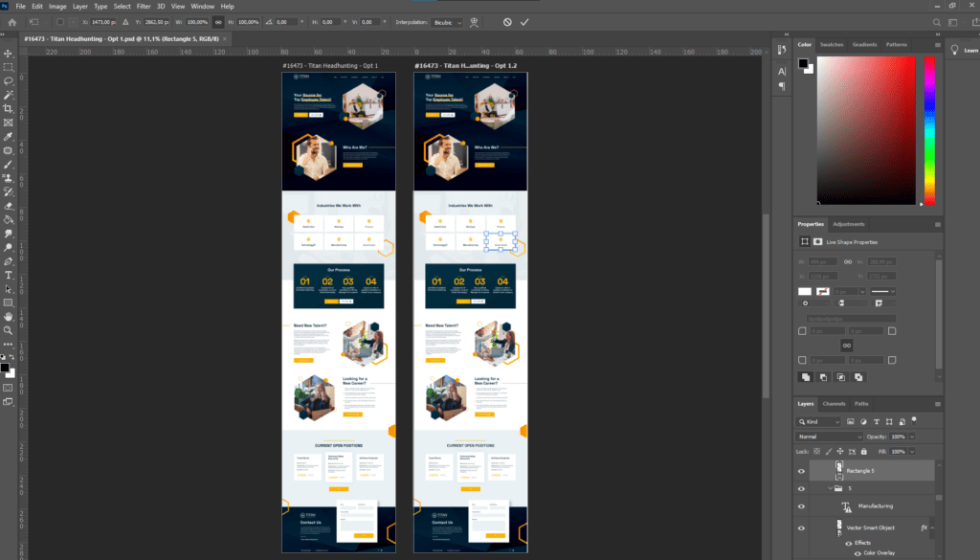Select the Crop tool
Viewport: 980px width, 560px height.
pos(9,109)
